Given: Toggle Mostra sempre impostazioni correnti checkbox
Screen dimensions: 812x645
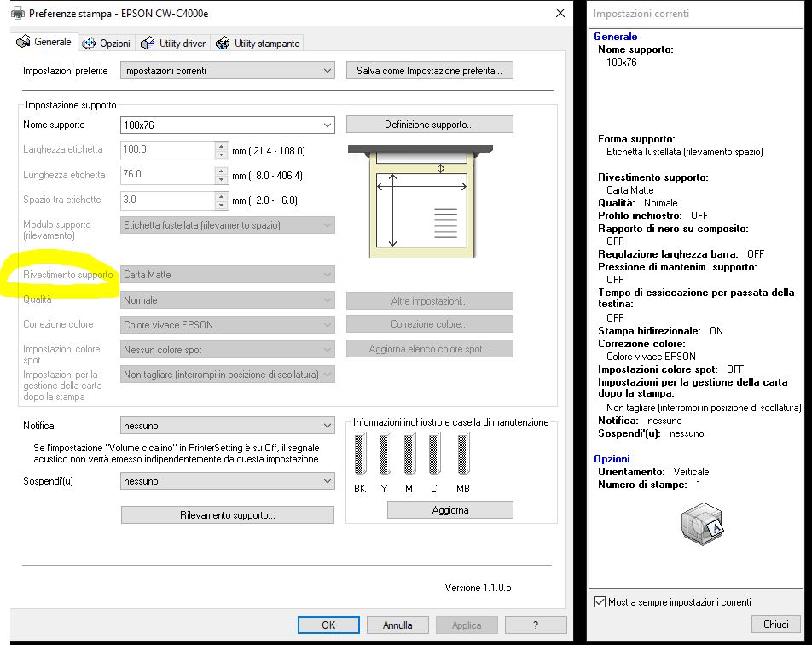Looking at the screenshot, I should click(600, 602).
